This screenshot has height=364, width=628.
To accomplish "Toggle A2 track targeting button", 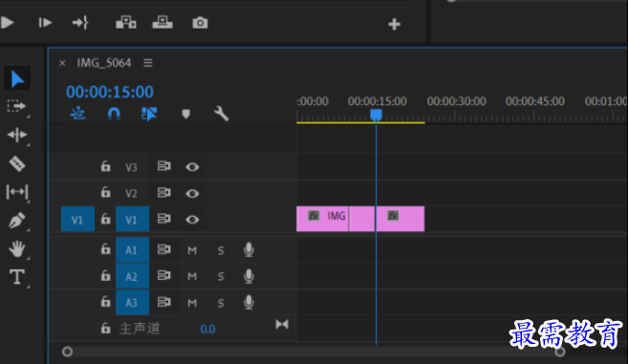I will [x=132, y=276].
